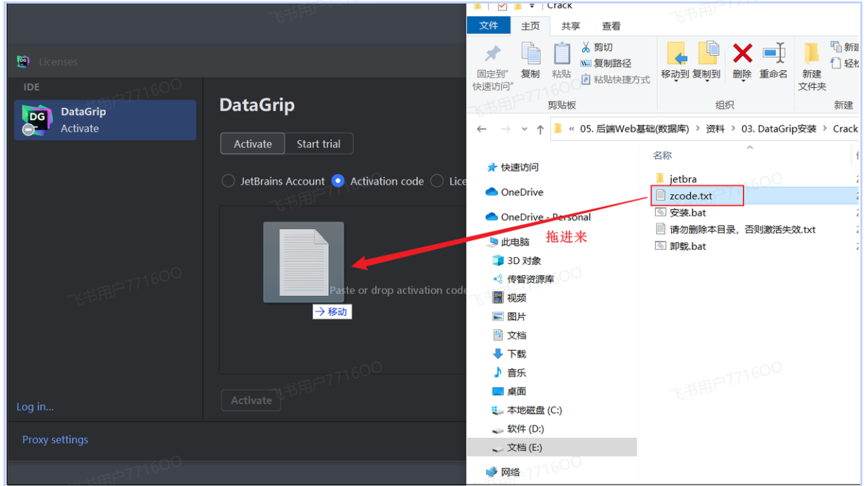Click the Activate button below the code area
This screenshot has width=868, height=486.
pyautogui.click(x=251, y=400)
